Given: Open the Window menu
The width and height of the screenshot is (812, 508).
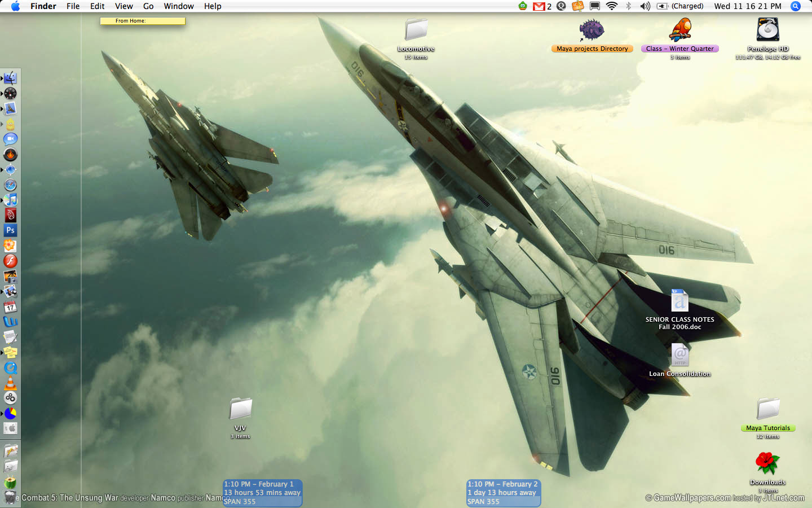Looking at the screenshot, I should pos(179,6).
